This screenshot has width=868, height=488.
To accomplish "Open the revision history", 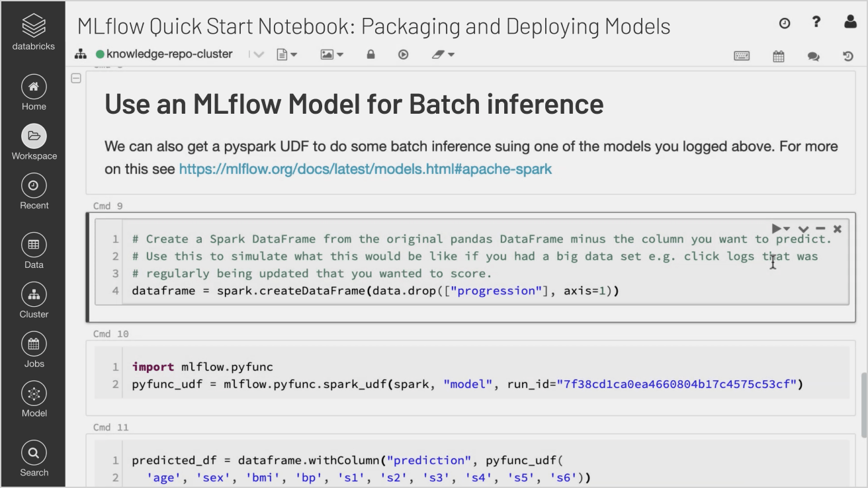I will [848, 56].
